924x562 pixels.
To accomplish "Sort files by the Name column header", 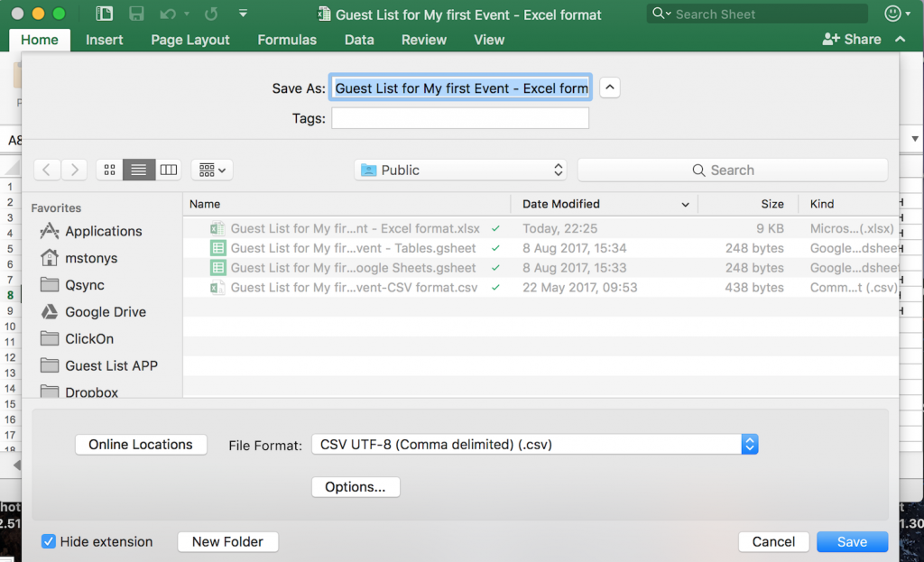I will pos(346,204).
